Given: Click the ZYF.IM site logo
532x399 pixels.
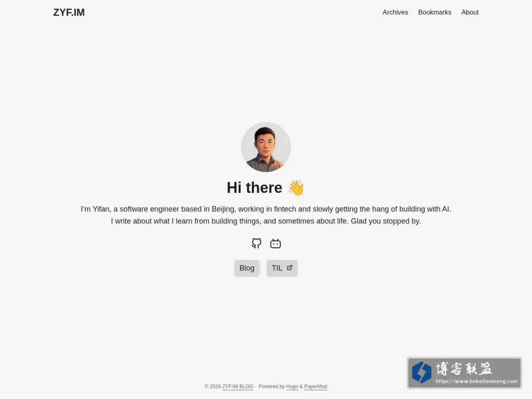Looking at the screenshot, I should click(x=69, y=12).
